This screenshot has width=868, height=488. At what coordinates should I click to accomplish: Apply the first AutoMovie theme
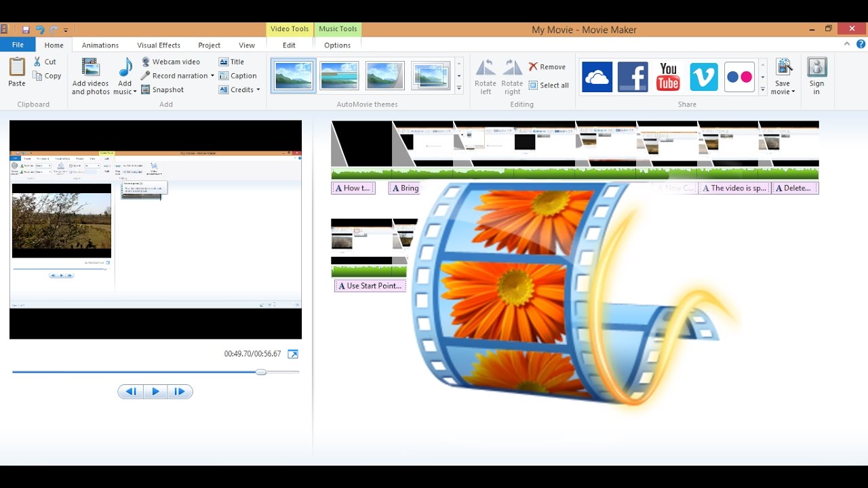tap(294, 75)
